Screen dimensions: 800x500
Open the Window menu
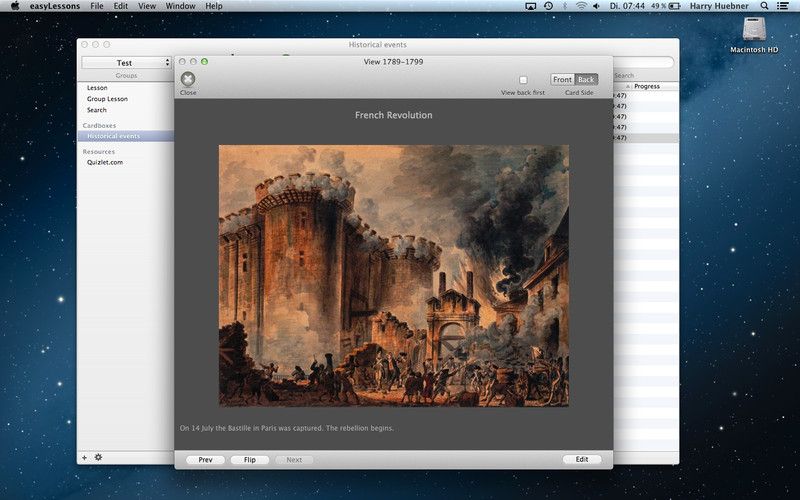click(181, 6)
